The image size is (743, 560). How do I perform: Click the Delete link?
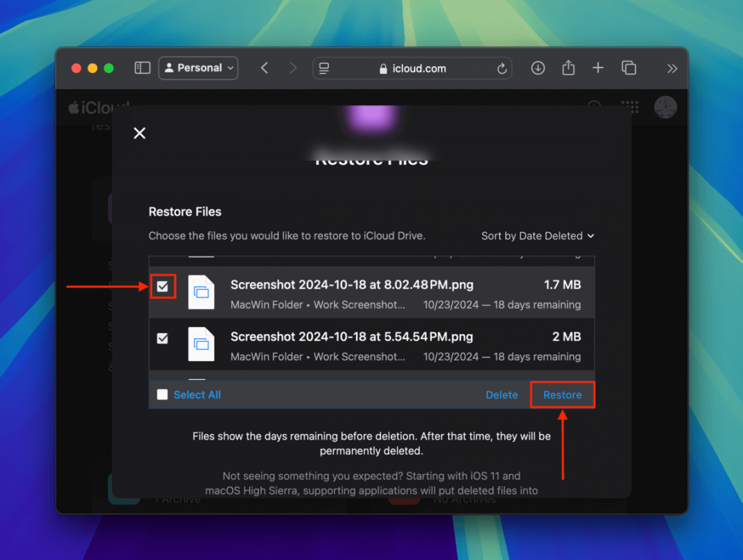(x=502, y=394)
